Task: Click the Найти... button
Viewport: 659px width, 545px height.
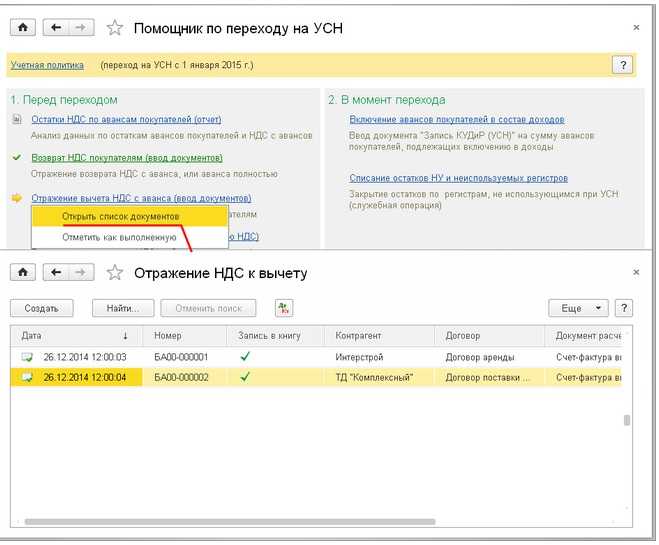Action: point(123,308)
